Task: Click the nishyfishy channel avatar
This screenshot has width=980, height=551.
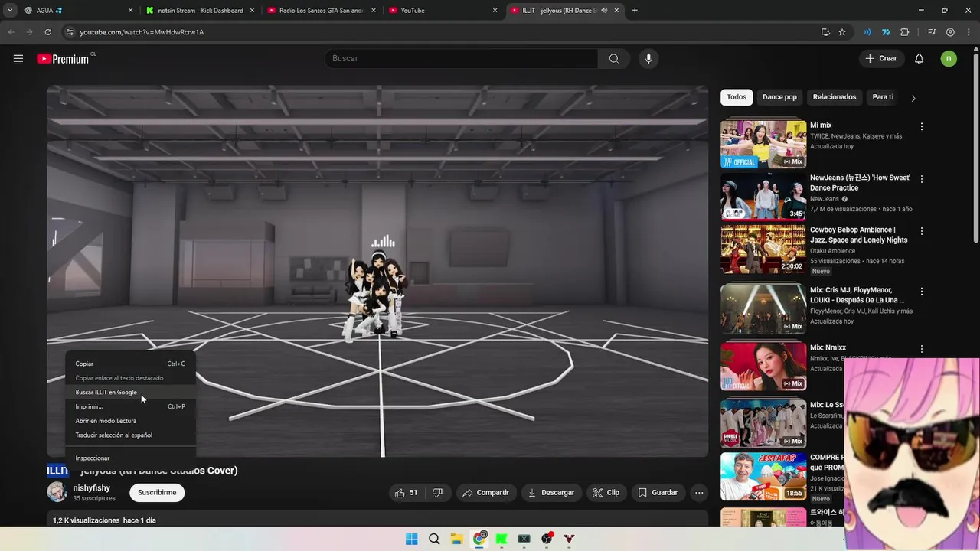Action: [x=57, y=492]
